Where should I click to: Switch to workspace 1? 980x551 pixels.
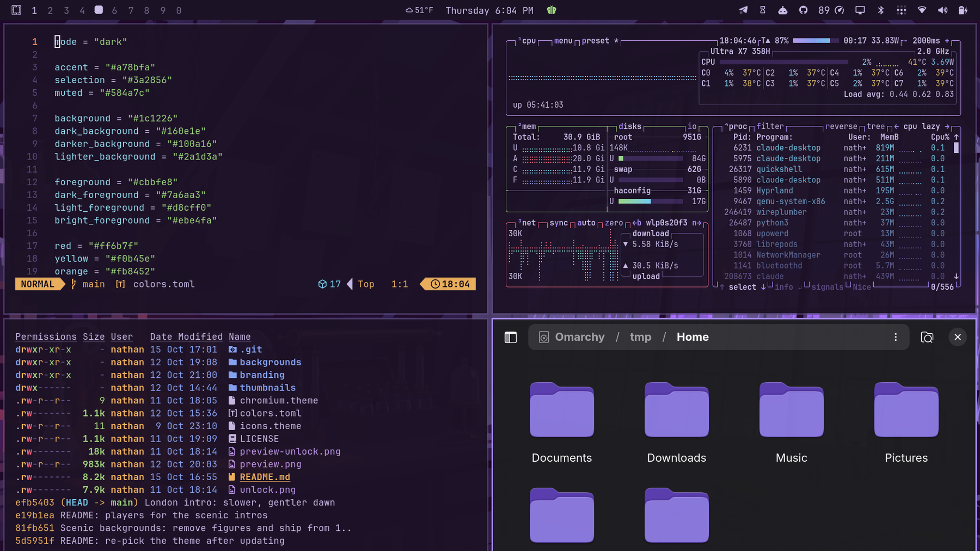tap(34, 10)
